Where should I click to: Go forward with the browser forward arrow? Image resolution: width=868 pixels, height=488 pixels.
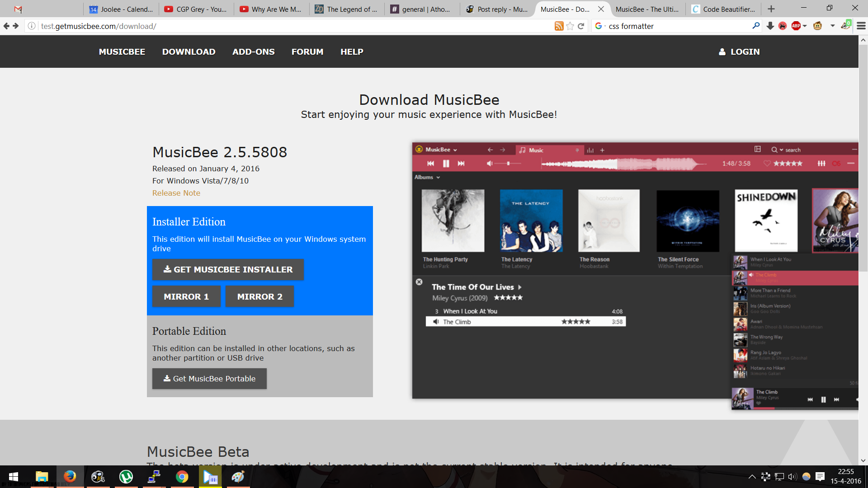pos(16,26)
